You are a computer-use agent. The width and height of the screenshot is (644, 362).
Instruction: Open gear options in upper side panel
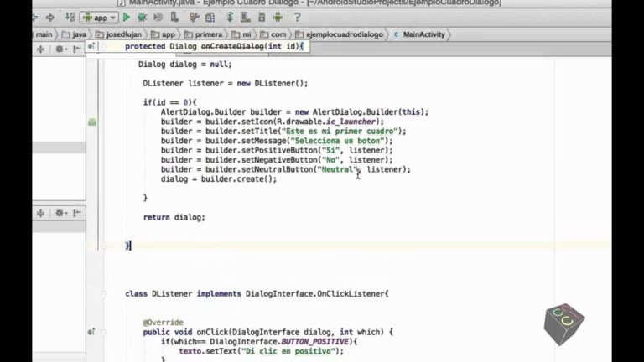click(x=60, y=49)
